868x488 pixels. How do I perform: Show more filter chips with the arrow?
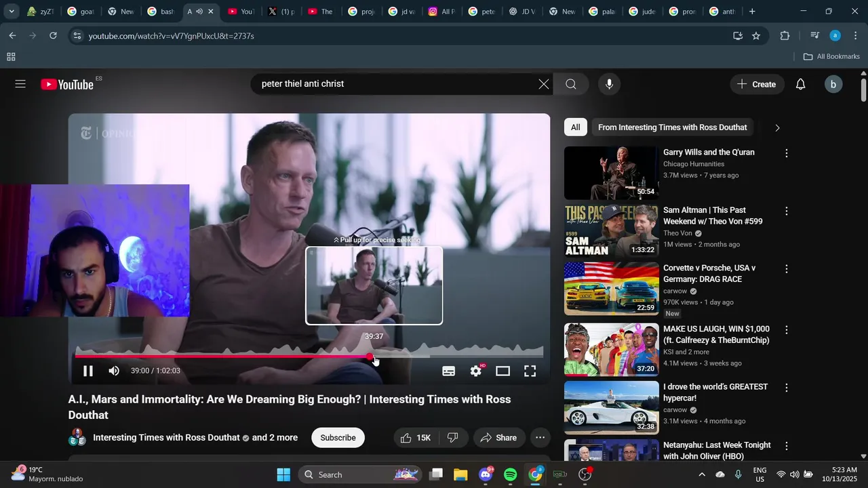click(x=777, y=127)
